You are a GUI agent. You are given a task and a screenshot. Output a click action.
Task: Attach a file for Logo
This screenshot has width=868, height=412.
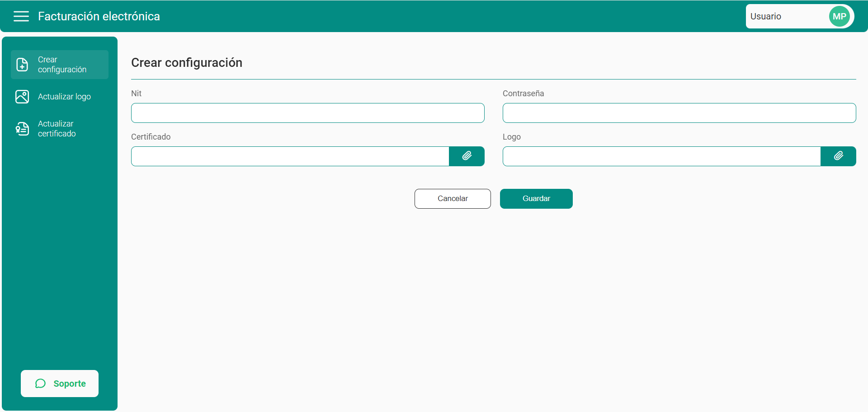(x=838, y=156)
